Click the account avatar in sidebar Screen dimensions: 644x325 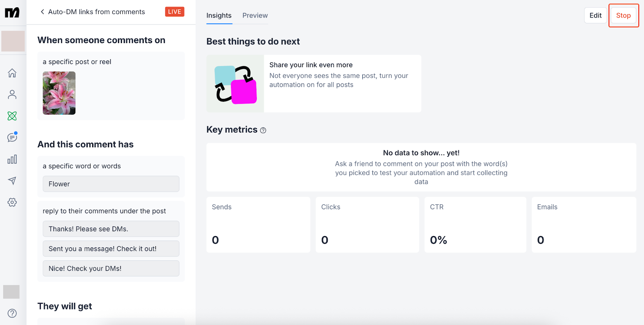[13, 41]
